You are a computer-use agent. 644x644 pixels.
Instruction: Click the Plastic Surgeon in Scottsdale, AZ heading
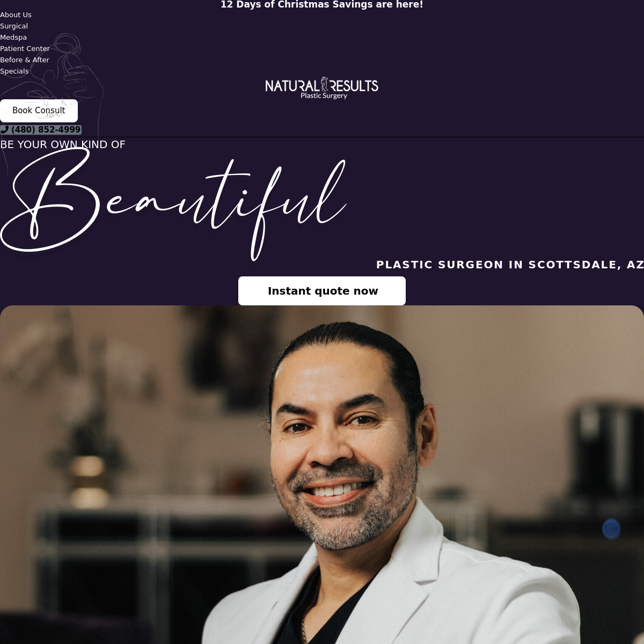510,265
